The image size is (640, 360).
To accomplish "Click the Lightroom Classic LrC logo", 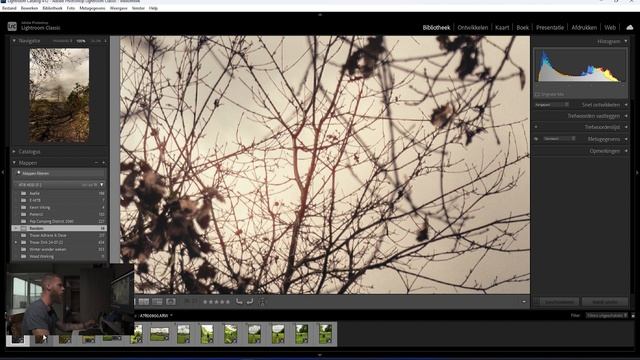I will [12, 27].
